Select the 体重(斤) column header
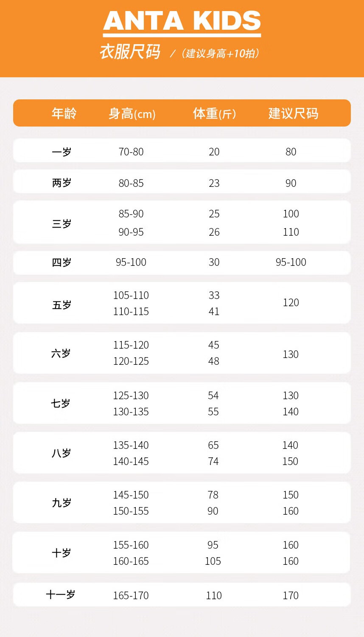Image resolution: width=364 pixels, height=637 pixels. pyautogui.click(x=214, y=114)
